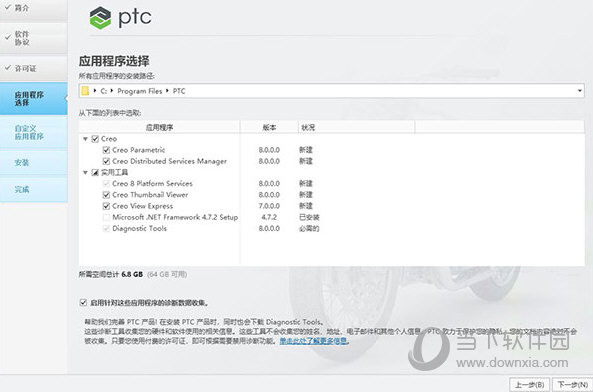Select Microsoft .NET Framework 4.7.2 Setup label

click(175, 217)
